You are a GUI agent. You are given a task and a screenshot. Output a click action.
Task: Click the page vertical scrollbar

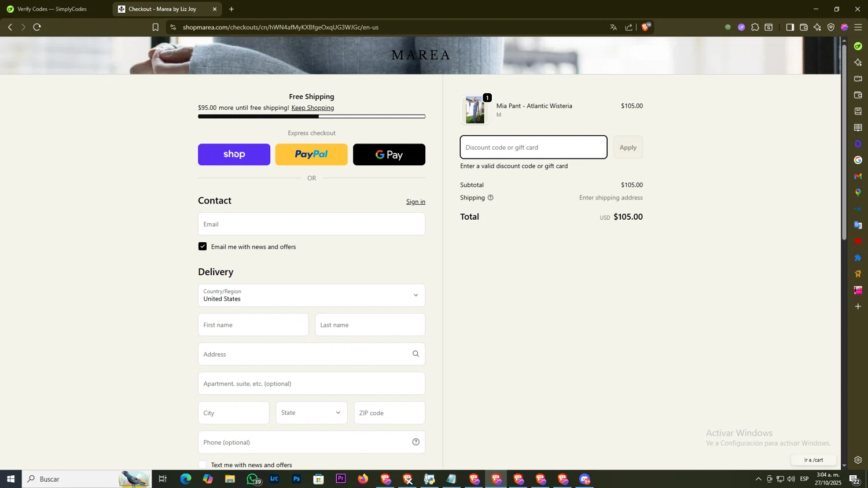844,142
